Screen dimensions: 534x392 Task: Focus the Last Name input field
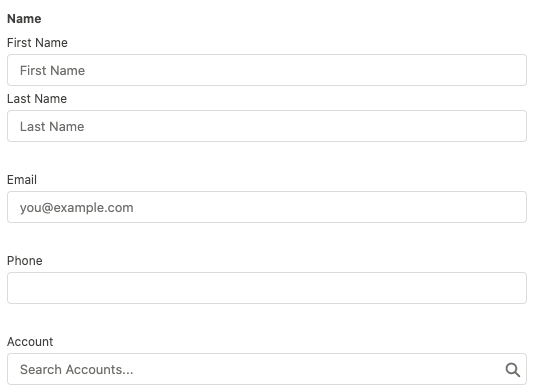267,126
